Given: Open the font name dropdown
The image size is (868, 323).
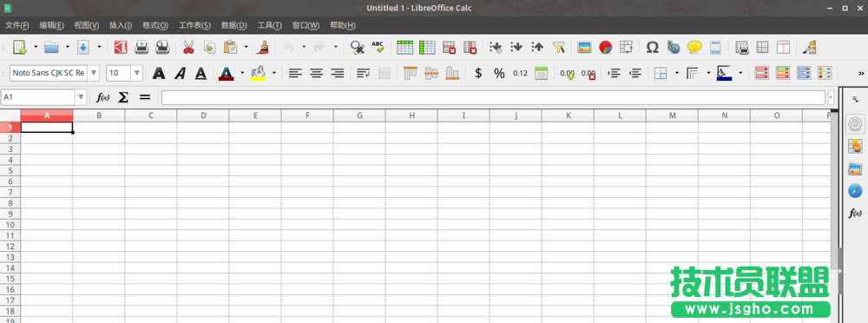Looking at the screenshot, I should 94,73.
